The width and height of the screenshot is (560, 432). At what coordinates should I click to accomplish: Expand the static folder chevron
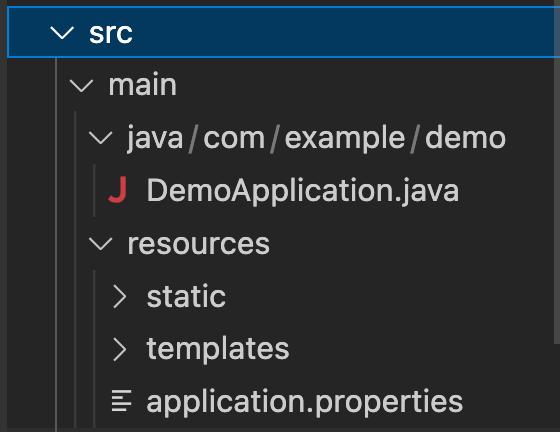coord(120,296)
